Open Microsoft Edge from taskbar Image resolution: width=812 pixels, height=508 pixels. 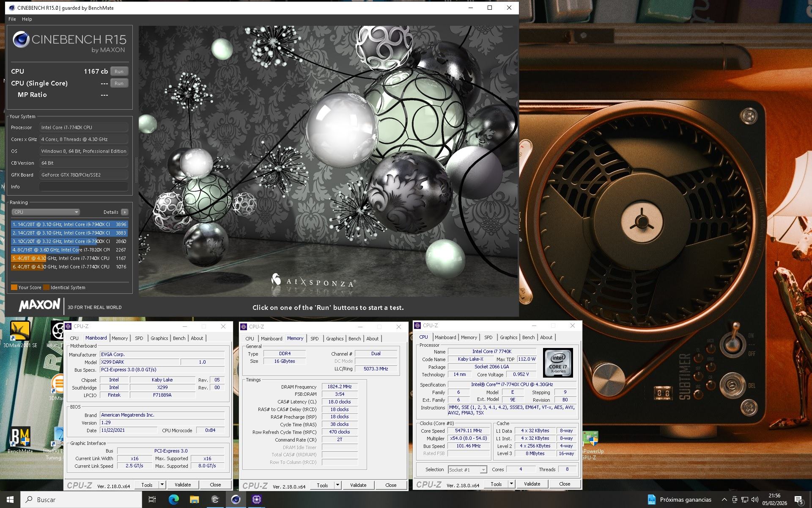[x=173, y=500]
